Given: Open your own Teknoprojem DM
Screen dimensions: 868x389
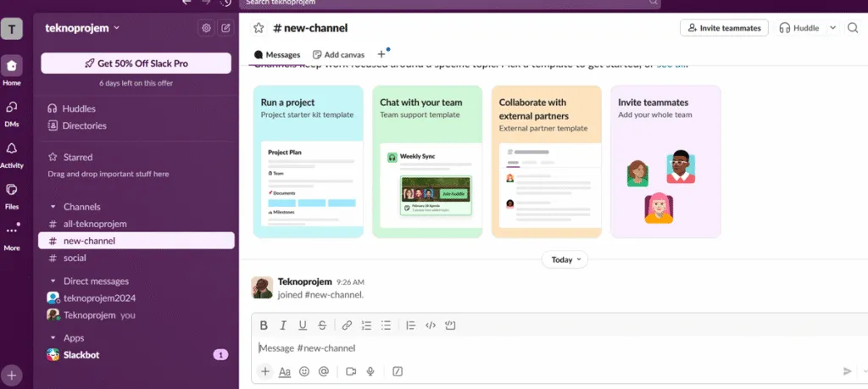Looking at the screenshot, I should pyautogui.click(x=136, y=315).
